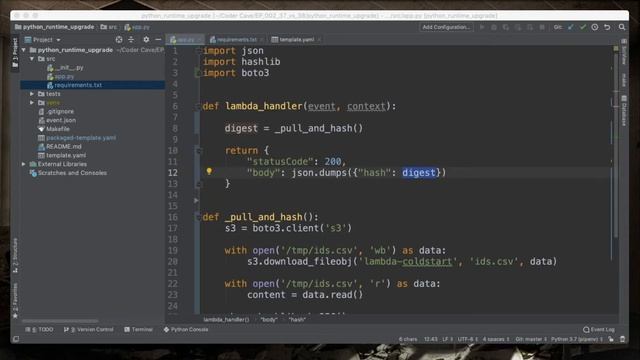The image size is (640, 360).
Task: Select .gitignore in the project tree
Action: (56, 111)
